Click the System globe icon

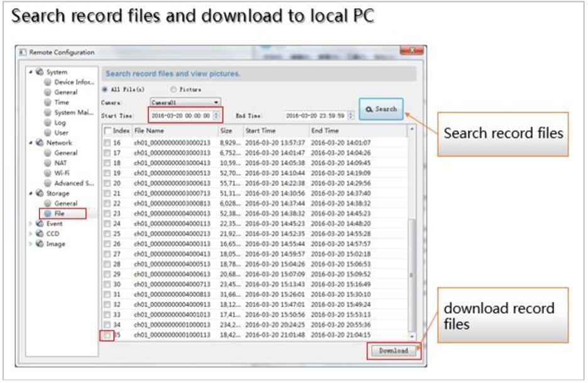click(40, 72)
